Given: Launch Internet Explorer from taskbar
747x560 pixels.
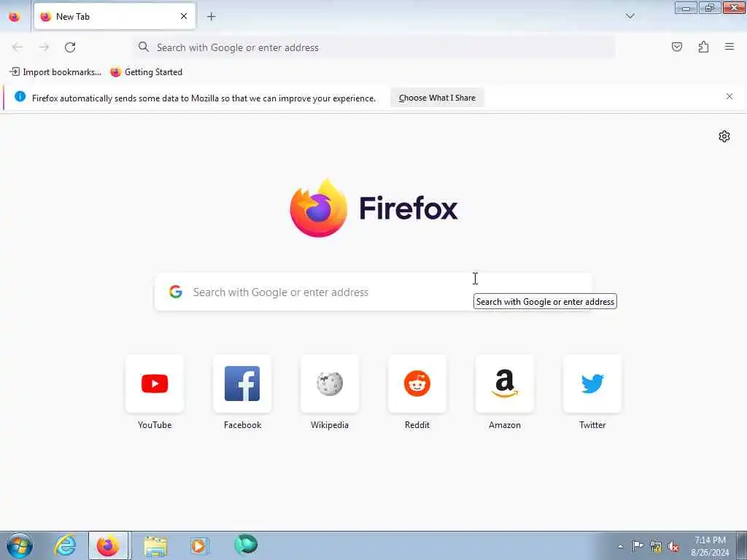Looking at the screenshot, I should [65, 545].
